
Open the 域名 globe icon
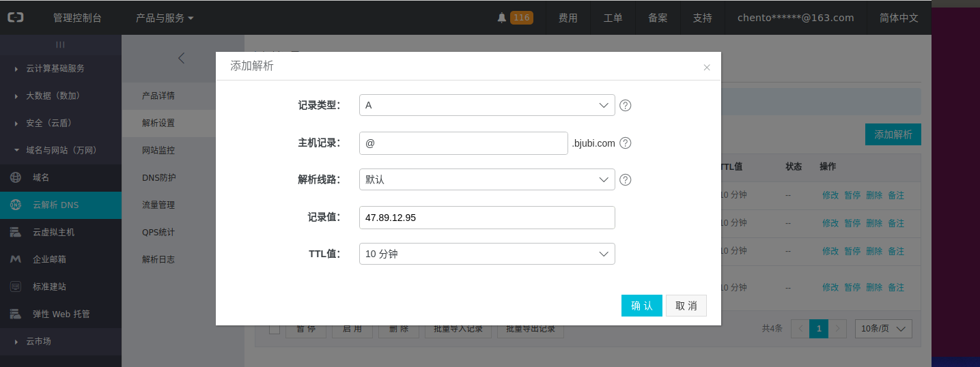(15, 177)
